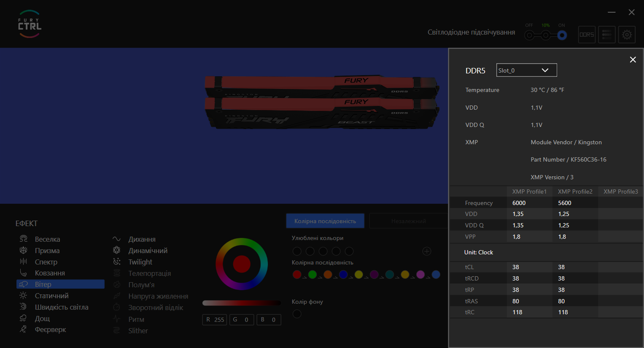The image size is (644, 348).
Task: Close the FURY CTRL window
Action: tap(631, 12)
